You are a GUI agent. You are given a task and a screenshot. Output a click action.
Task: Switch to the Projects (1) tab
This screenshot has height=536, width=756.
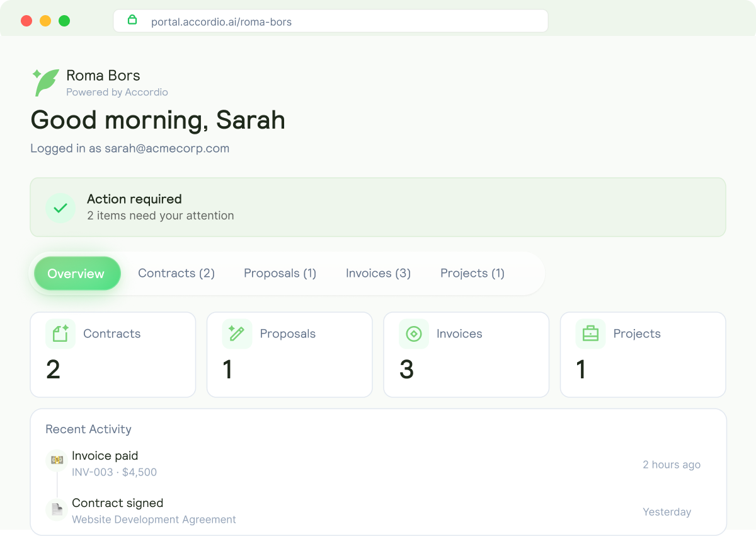472,273
